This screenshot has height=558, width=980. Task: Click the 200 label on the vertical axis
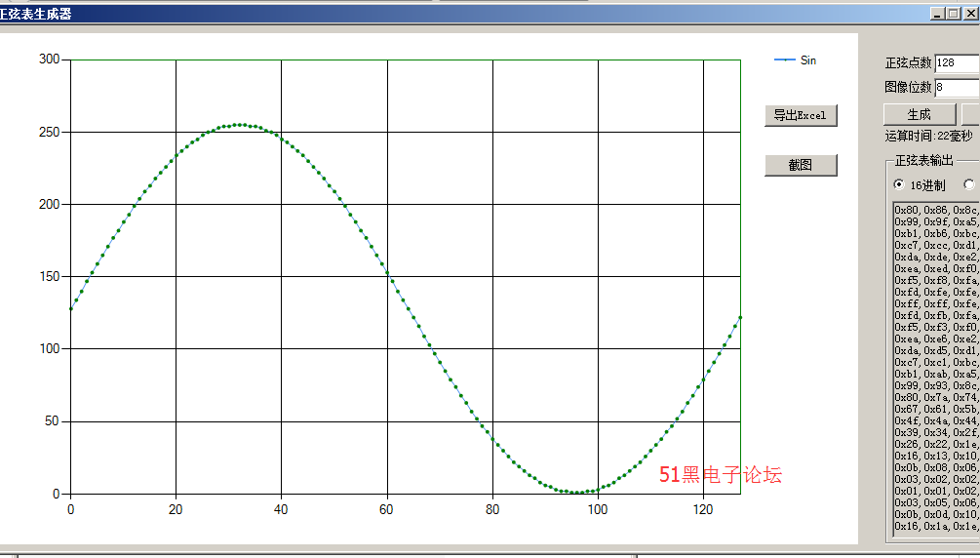(50, 204)
